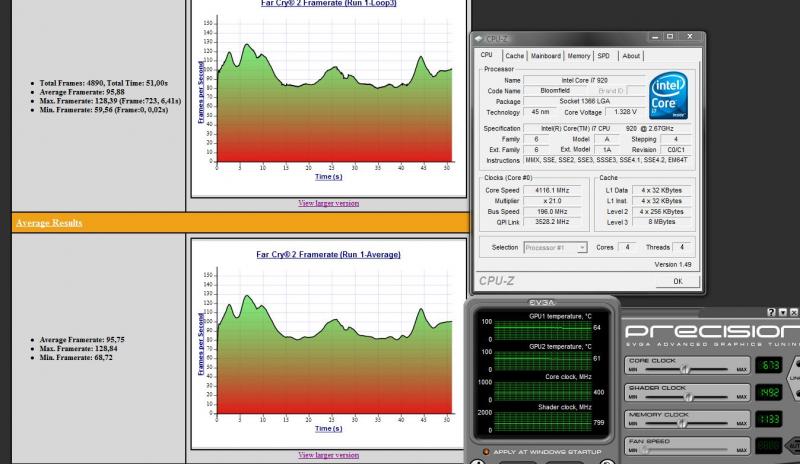
Task: Click the Core Speed value 4116.1 MHz
Action: click(552, 190)
